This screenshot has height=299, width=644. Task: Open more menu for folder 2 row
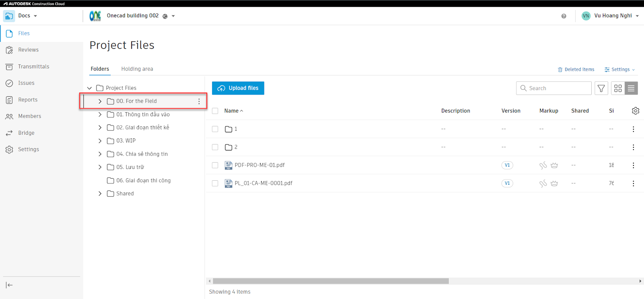(633, 147)
